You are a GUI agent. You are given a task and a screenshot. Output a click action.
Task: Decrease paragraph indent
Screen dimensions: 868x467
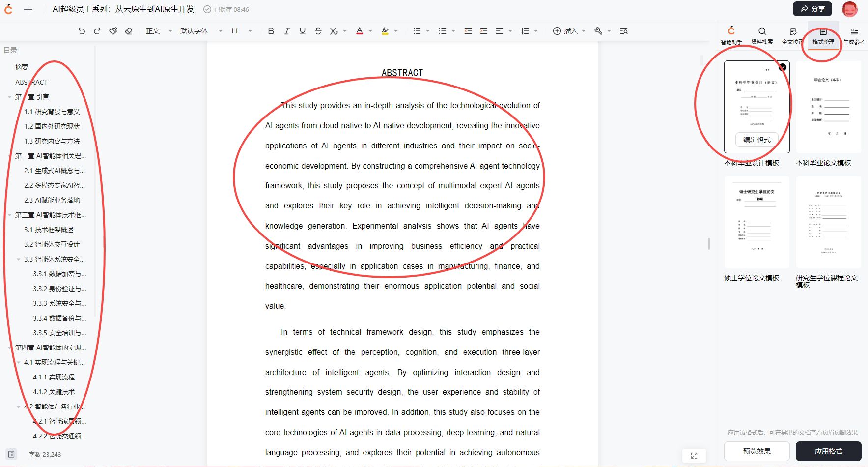tap(468, 31)
